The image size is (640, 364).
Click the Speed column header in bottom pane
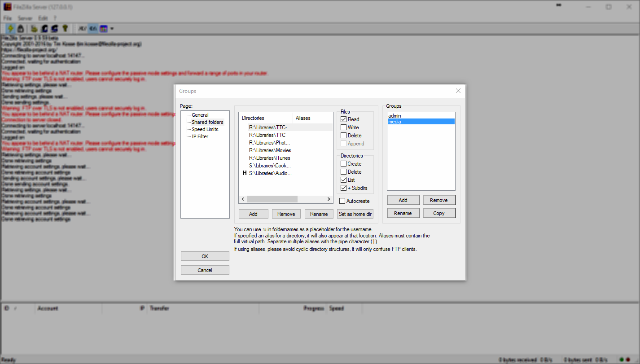tap(344, 308)
